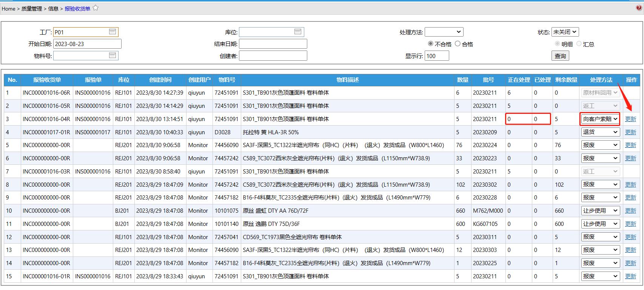644x290 pixels.
Task: Focus the 工厂 input with P01
Action: [86, 32]
